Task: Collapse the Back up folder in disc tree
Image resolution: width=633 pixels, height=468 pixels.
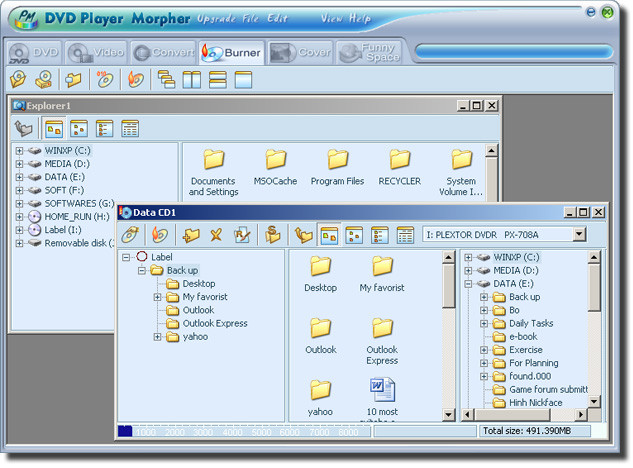Action: [142, 271]
